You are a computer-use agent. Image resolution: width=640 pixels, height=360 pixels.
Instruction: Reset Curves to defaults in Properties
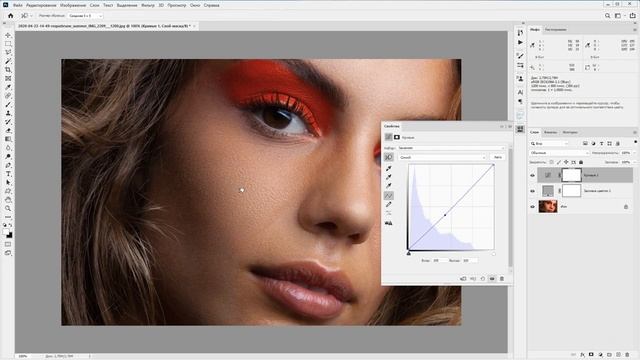(482, 279)
